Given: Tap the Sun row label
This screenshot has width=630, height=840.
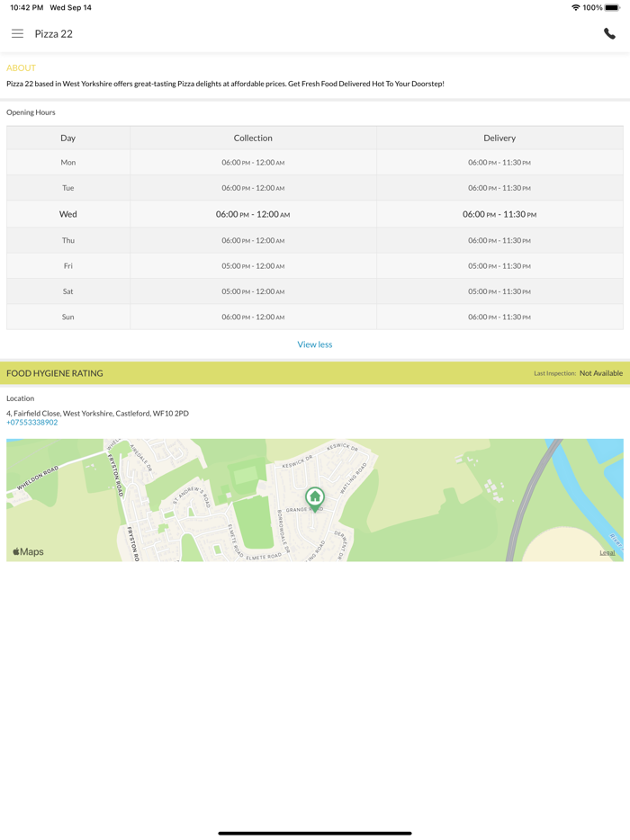Looking at the screenshot, I should [x=68, y=317].
